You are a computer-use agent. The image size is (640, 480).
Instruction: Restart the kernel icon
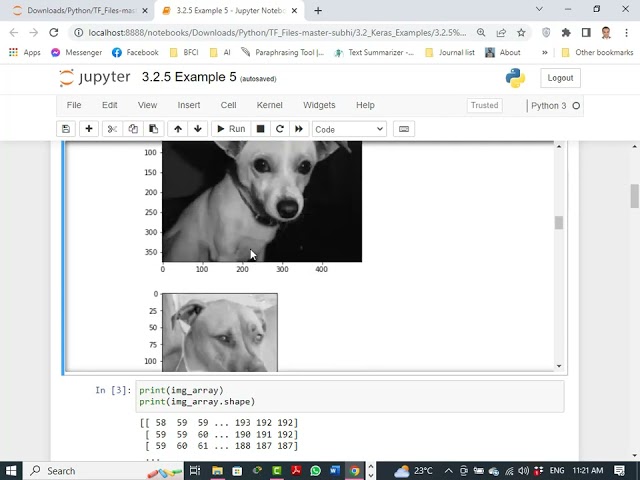280,129
